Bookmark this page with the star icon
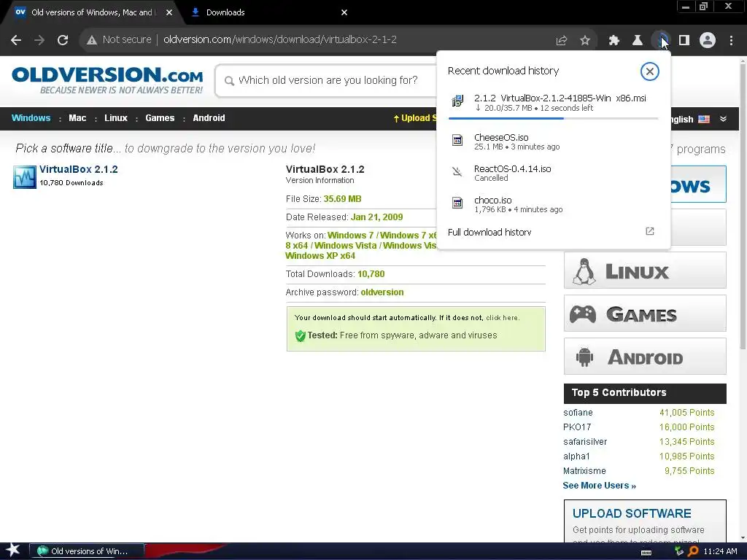 tap(585, 41)
